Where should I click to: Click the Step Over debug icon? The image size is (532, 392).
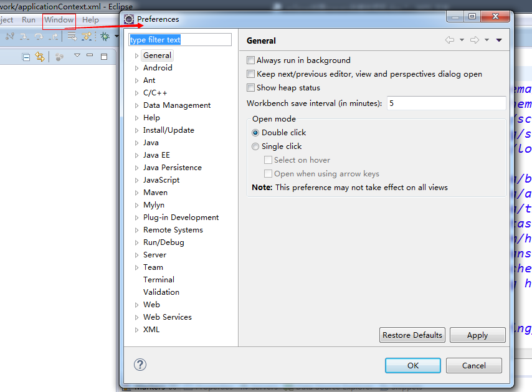click(39, 36)
